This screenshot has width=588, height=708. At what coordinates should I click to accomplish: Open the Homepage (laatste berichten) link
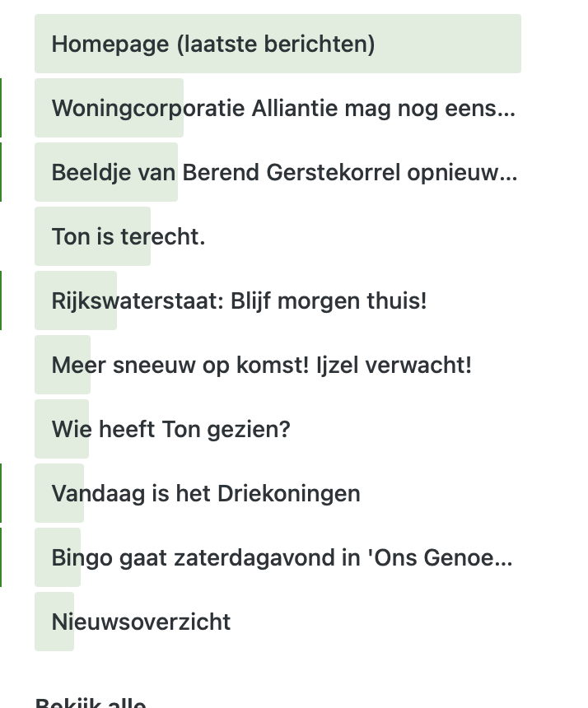(x=212, y=44)
